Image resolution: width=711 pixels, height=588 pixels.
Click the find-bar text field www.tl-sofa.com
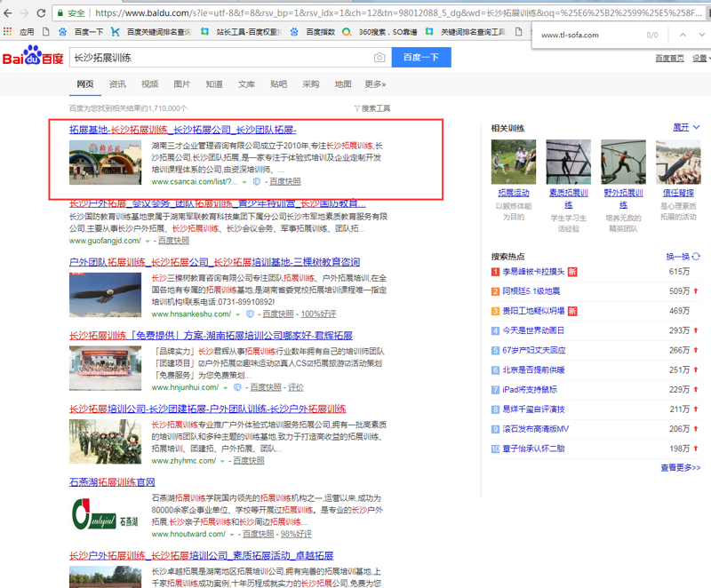(587, 35)
